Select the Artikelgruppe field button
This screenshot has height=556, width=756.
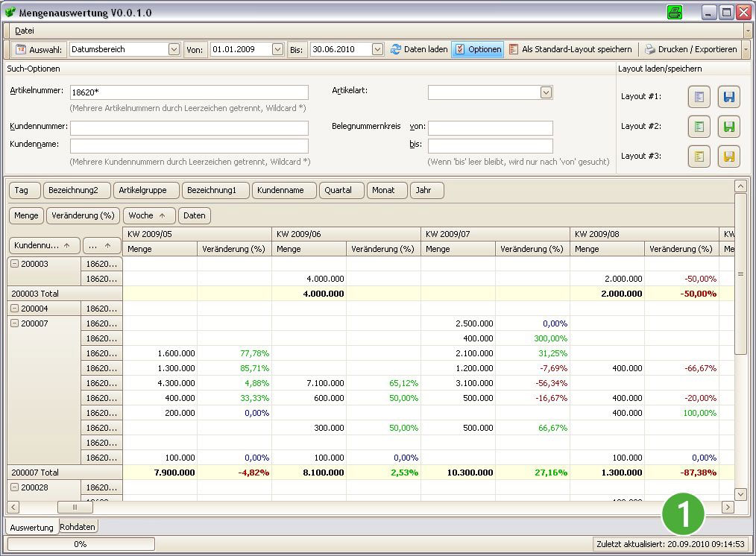pos(146,190)
